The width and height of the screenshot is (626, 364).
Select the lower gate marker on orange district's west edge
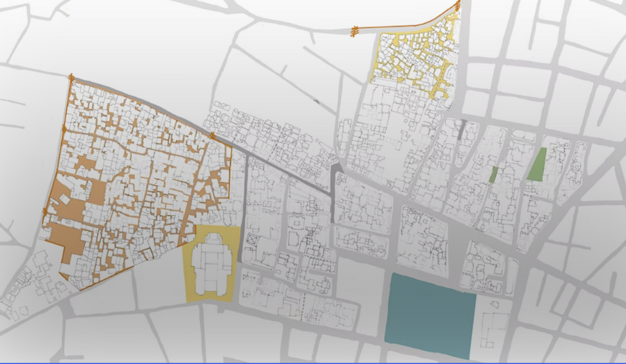45,210
